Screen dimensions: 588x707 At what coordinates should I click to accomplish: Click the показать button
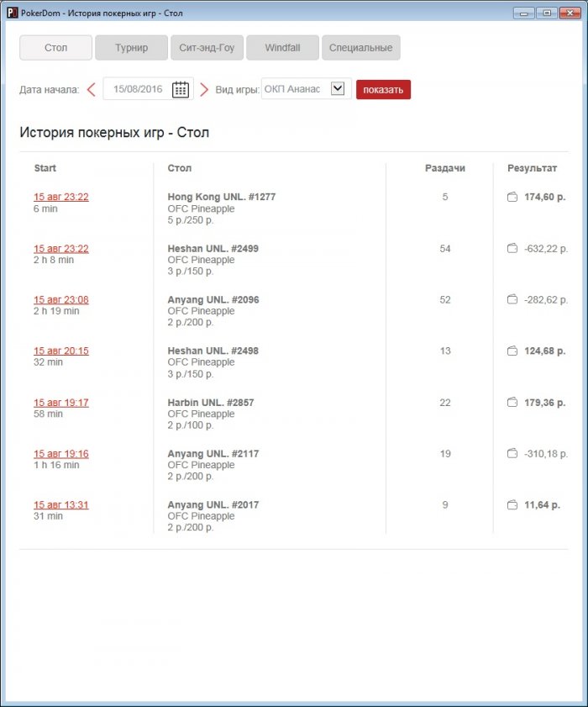tap(383, 90)
